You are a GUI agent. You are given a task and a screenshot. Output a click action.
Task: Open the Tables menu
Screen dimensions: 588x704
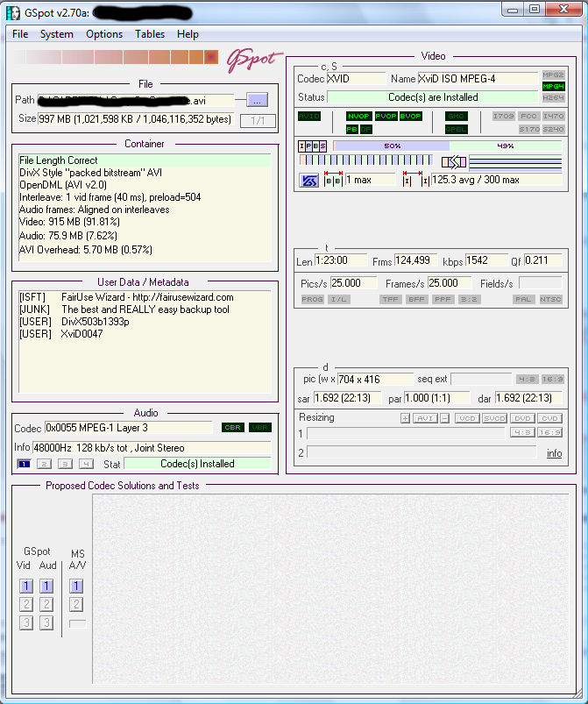(x=150, y=34)
